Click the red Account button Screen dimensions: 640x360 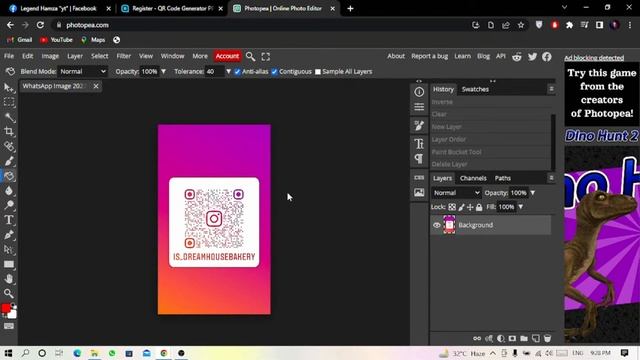tap(227, 56)
